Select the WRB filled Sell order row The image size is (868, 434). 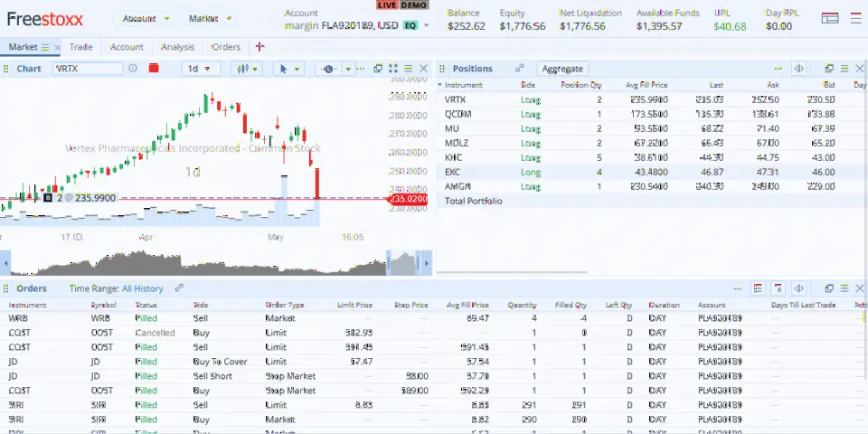pos(433,318)
